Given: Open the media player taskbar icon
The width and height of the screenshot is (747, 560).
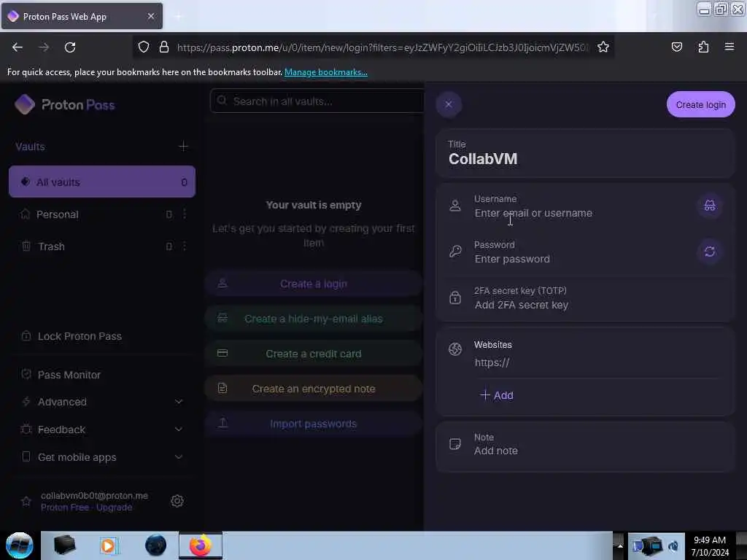Looking at the screenshot, I should click(109, 545).
